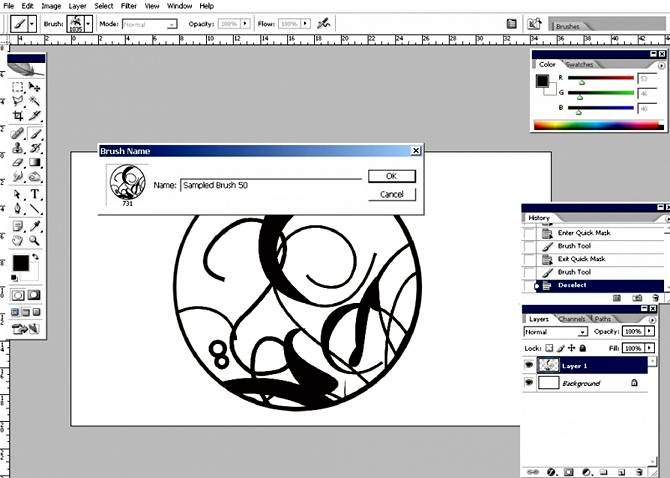
Task: Select the Type tool in the toolbox
Action: [35, 193]
